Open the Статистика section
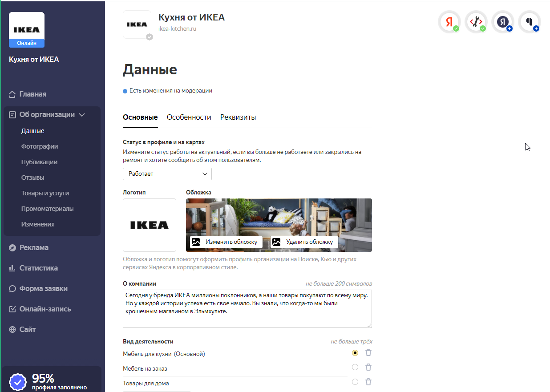Image resolution: width=550 pixels, height=392 pixels. (38, 268)
